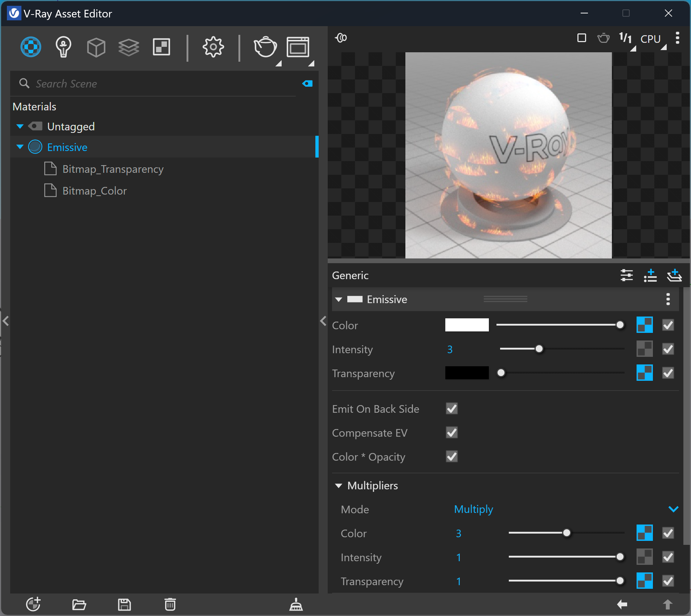Open the Materials category icon
Viewport: 691px width, 616px height.
31,47
